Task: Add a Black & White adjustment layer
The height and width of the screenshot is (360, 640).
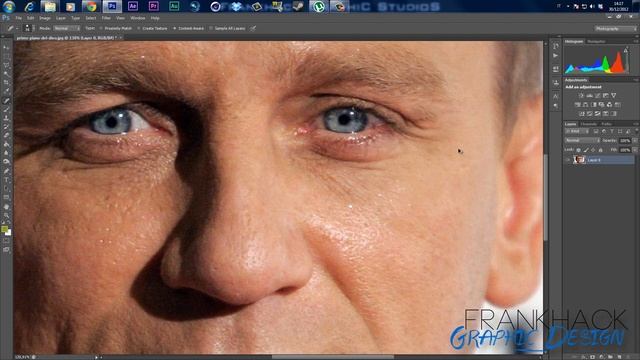Action: click(x=593, y=105)
